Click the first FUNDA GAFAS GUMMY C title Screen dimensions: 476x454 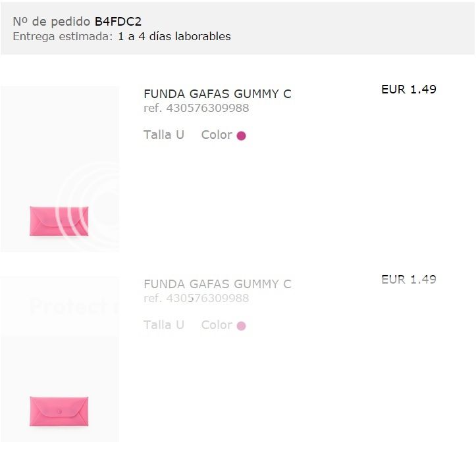pyautogui.click(x=217, y=94)
